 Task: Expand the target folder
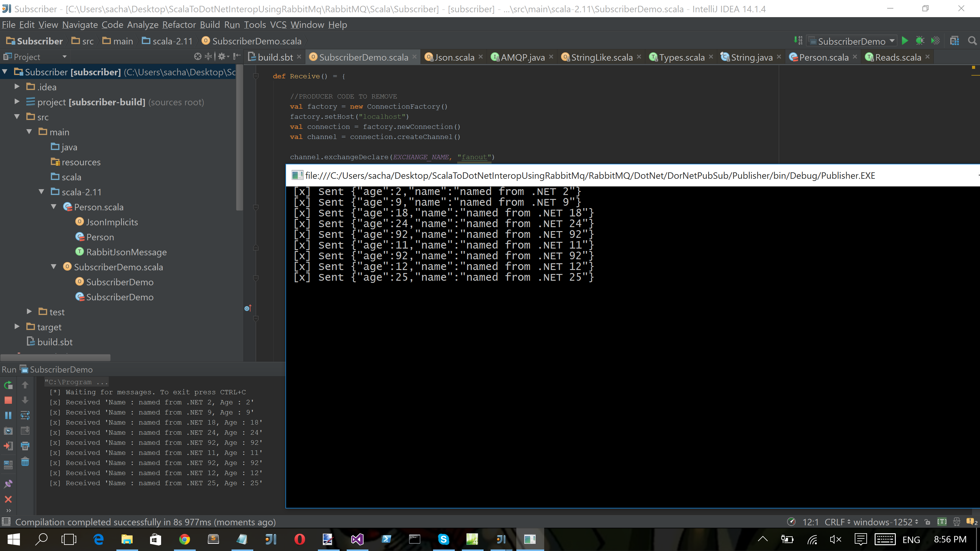point(17,326)
